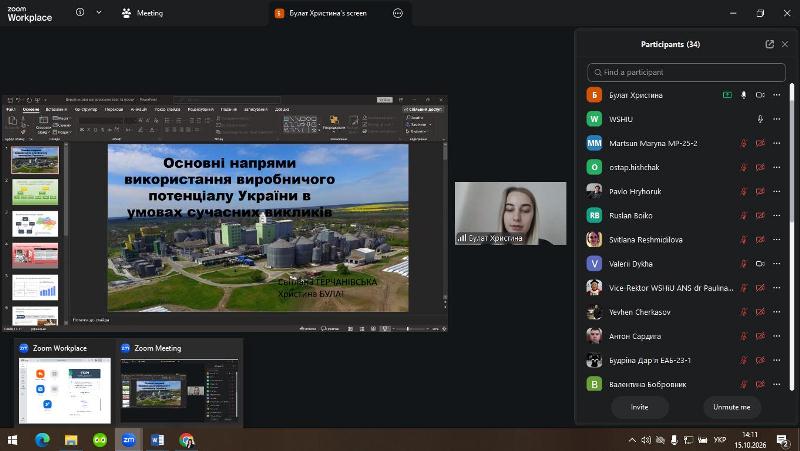Open Word from the taskbar
This screenshot has height=451, width=800.
(157, 440)
